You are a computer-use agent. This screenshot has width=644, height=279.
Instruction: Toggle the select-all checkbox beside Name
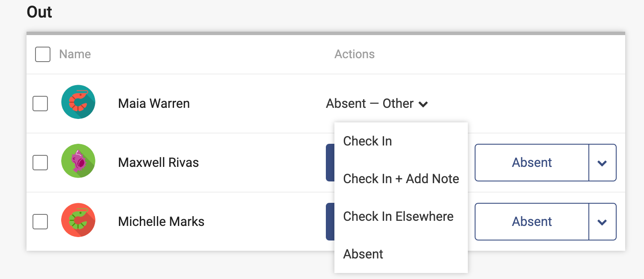tap(43, 54)
